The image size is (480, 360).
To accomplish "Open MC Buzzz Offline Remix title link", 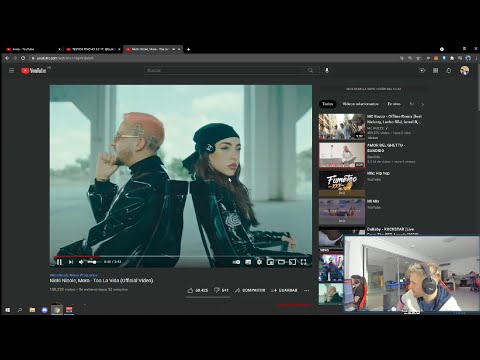I will 394,119.
